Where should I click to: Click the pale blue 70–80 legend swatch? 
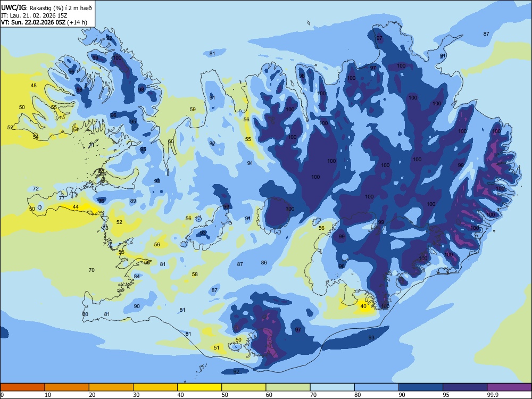[332, 387]
